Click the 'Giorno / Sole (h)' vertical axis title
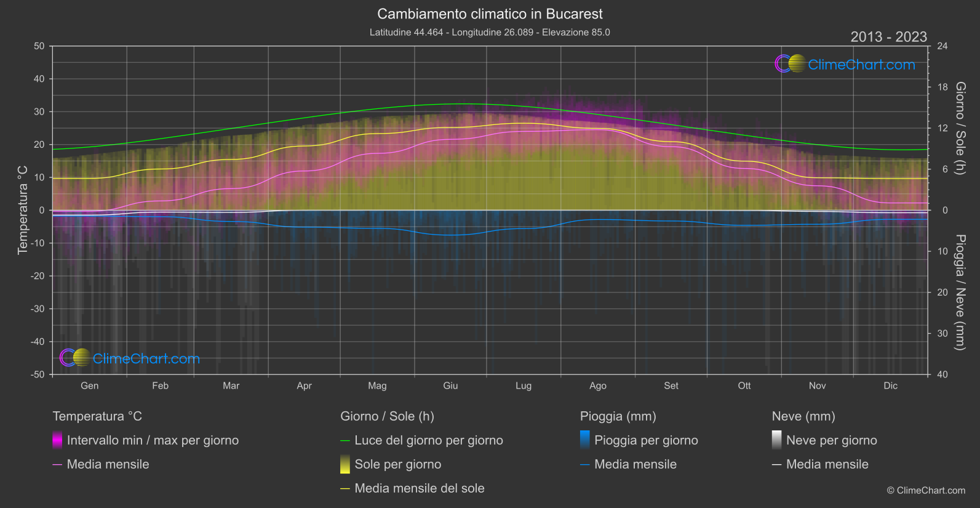This screenshot has height=508, width=980. tap(960, 128)
